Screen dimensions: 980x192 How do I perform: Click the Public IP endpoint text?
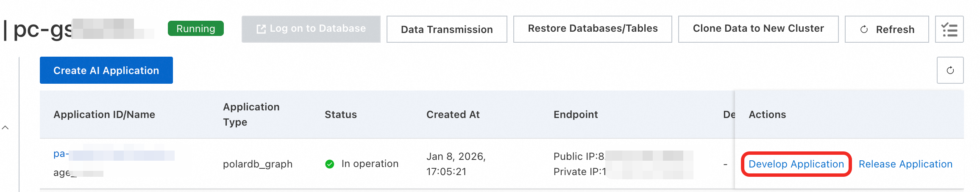[x=578, y=156]
